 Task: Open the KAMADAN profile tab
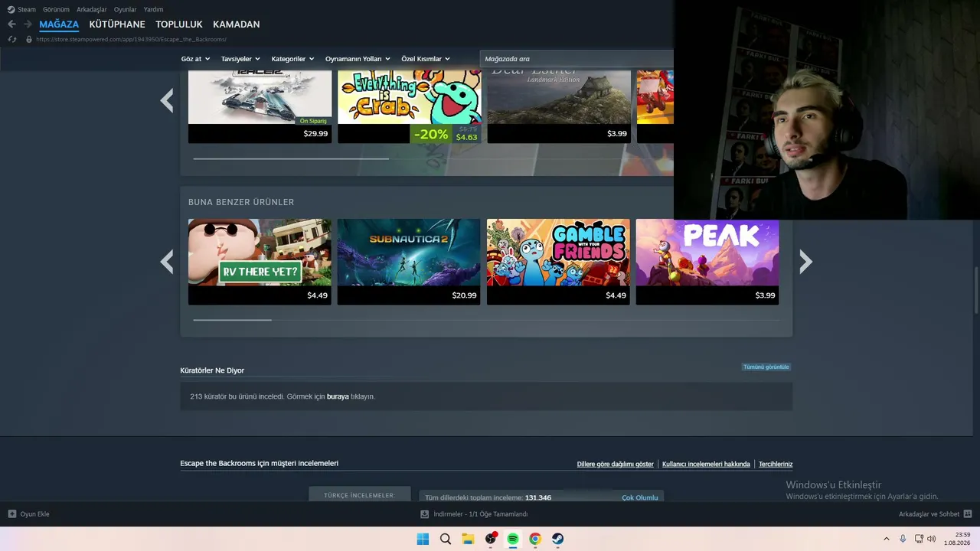pyautogui.click(x=237, y=24)
